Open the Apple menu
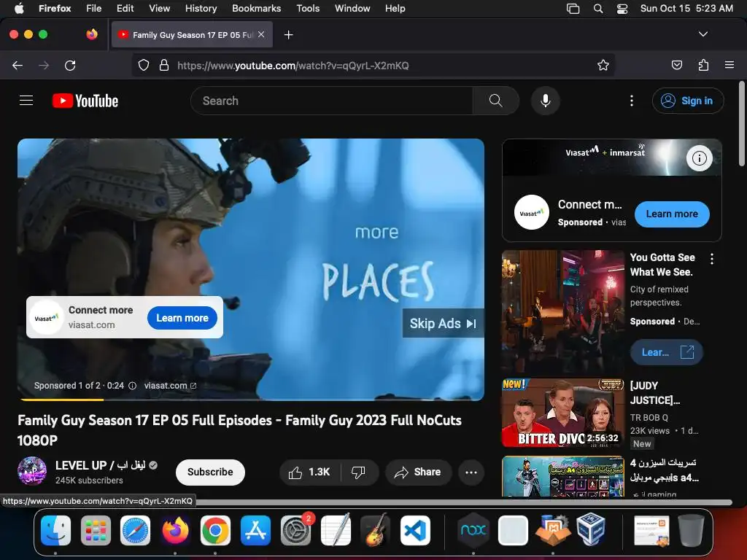This screenshot has width=747, height=560. pos(19,8)
